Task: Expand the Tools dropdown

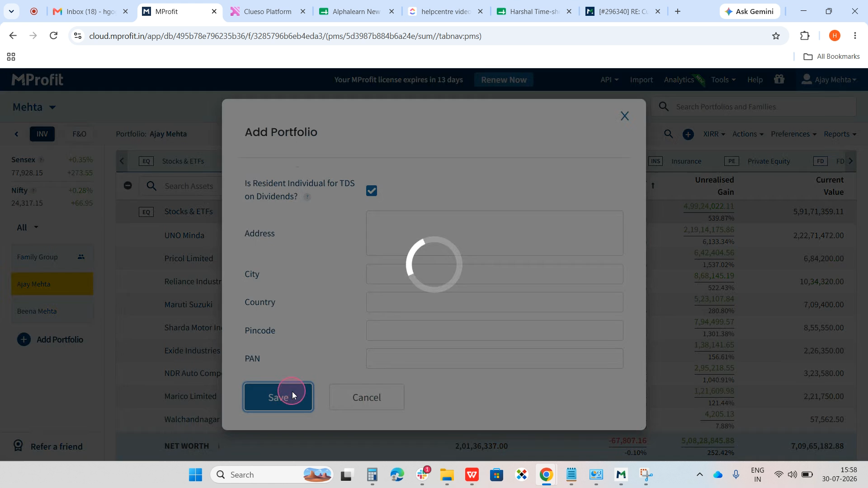Action: (x=723, y=80)
